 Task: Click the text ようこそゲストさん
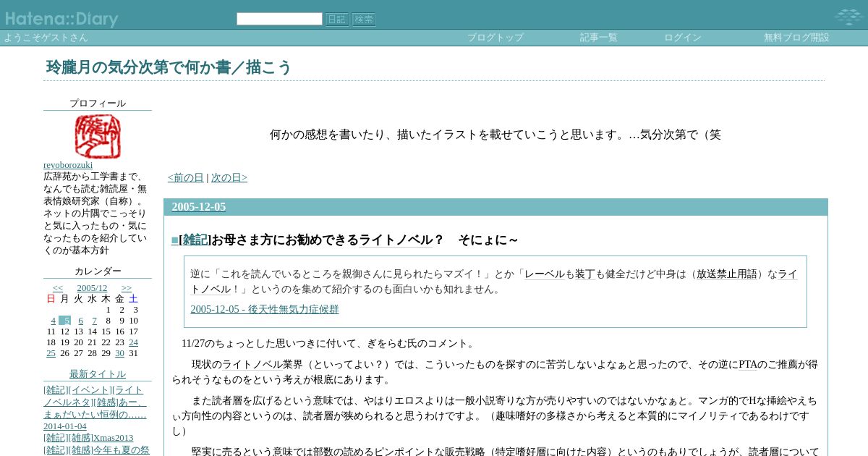(x=46, y=38)
